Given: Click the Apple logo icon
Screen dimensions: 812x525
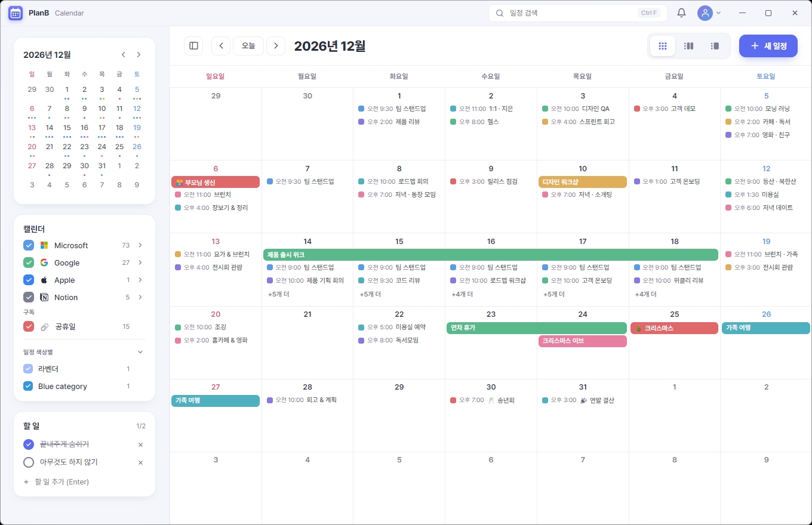Looking at the screenshot, I should pyautogui.click(x=44, y=280).
